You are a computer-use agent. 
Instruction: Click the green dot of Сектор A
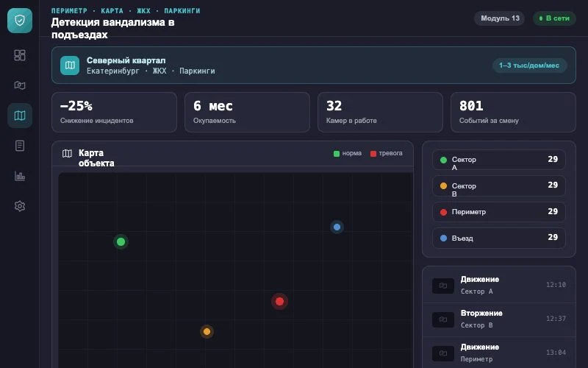443,160
